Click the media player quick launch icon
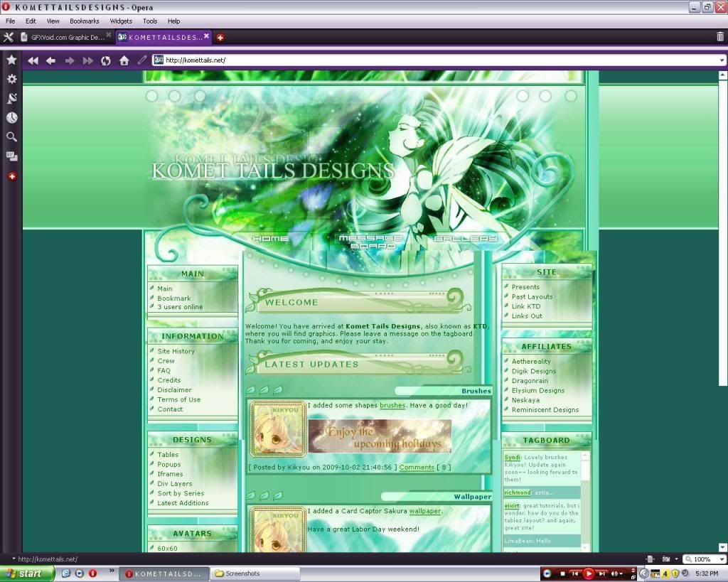Viewport: 728px width, 582px height. pyautogui.click(x=80, y=573)
